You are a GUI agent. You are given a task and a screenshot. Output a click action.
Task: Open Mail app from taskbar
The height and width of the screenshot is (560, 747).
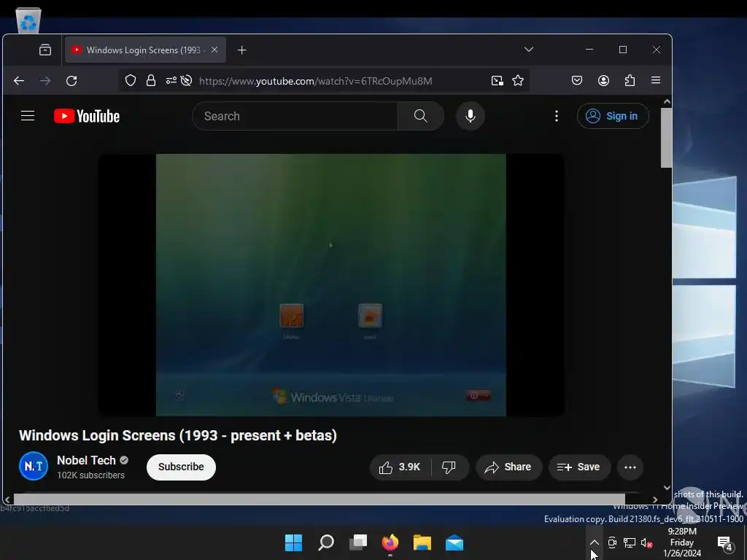454,542
